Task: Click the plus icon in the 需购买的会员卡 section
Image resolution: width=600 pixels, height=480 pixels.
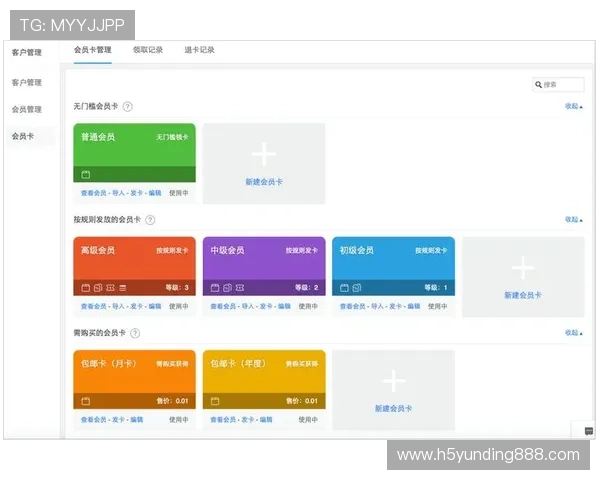Action: click(x=394, y=381)
